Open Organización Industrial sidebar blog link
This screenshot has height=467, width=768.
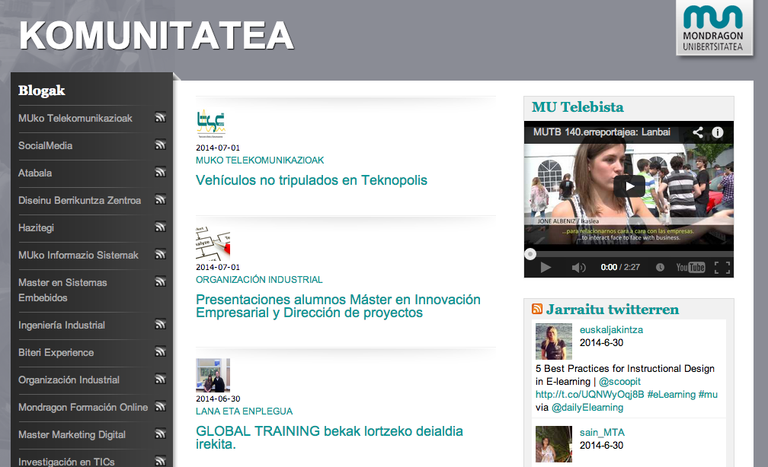pos(69,380)
